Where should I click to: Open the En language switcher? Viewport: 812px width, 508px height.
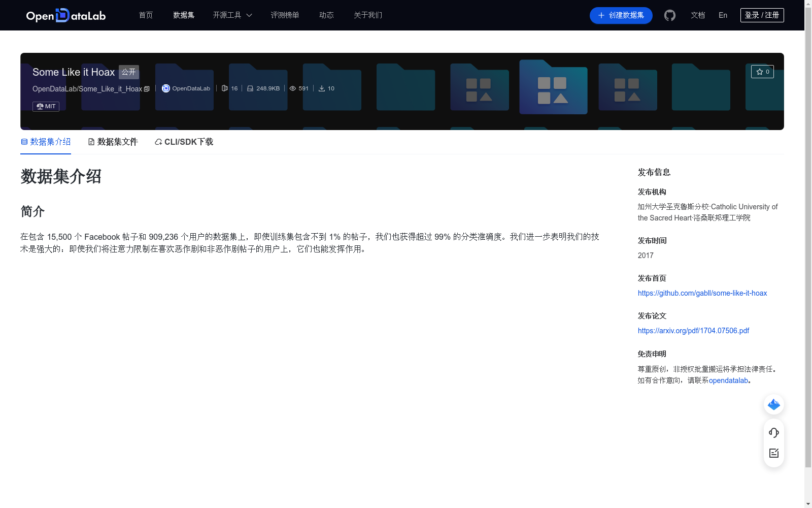pos(722,15)
